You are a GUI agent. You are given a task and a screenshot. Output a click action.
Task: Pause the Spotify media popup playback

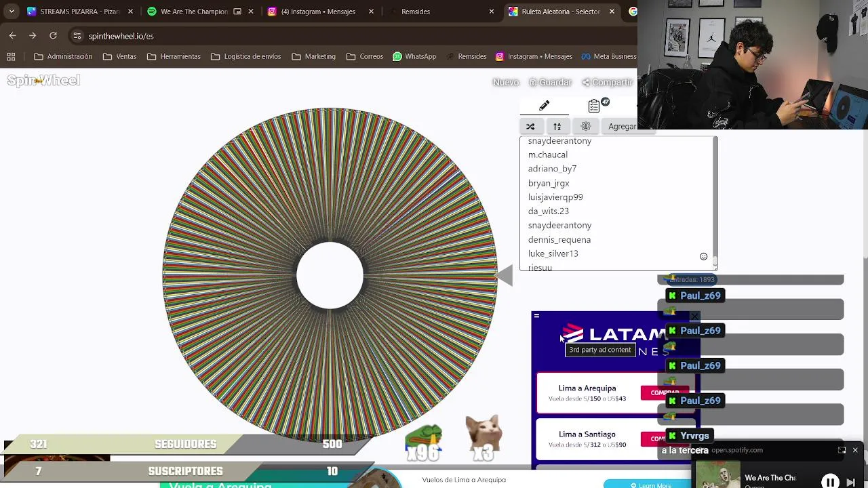830,482
